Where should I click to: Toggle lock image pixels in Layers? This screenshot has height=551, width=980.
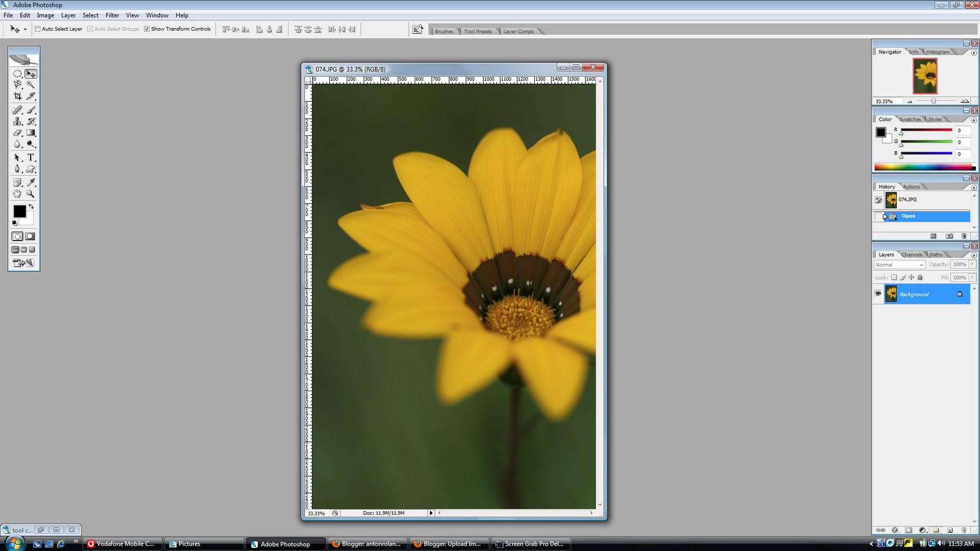[903, 277]
